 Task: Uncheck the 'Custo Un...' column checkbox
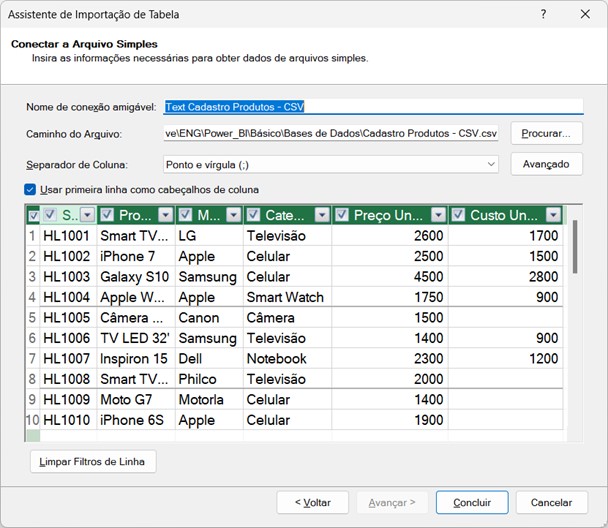(x=458, y=214)
